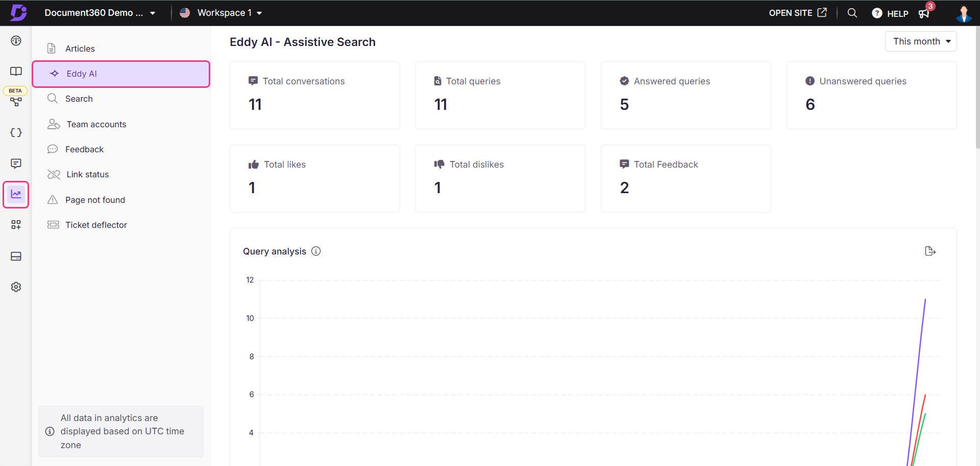The height and width of the screenshot is (466, 980).
Task: Click the info icon beside Query analysis
Action: 316,251
